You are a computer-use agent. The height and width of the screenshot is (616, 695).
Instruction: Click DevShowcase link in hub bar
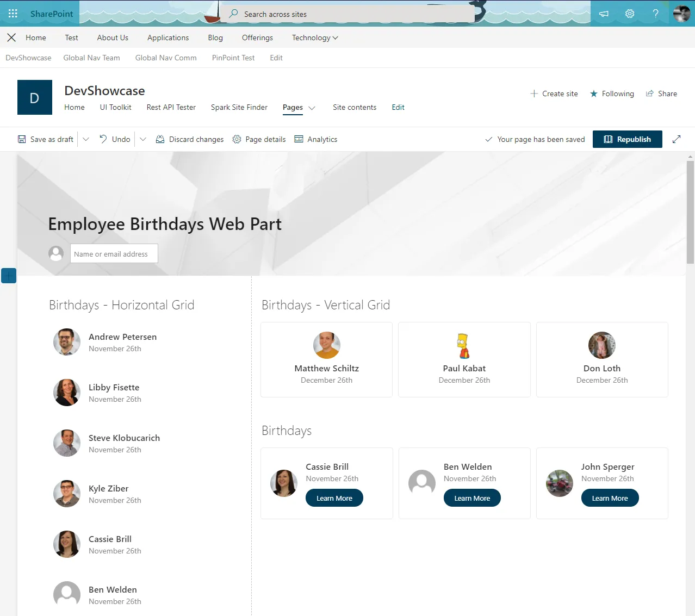click(x=28, y=58)
